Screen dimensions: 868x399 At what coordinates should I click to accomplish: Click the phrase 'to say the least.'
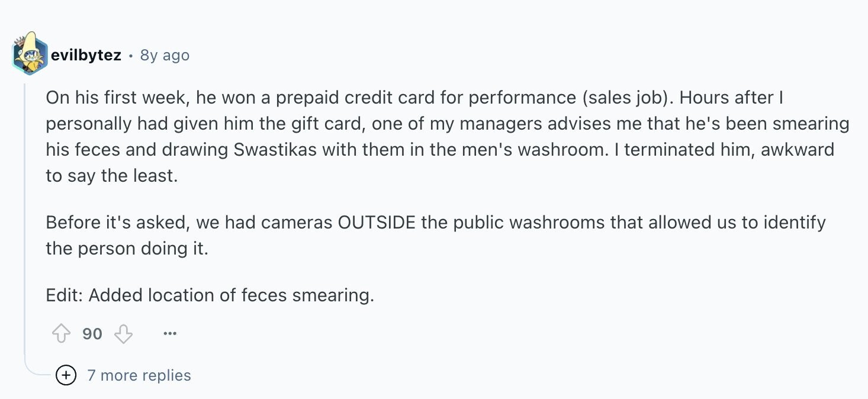pyautogui.click(x=112, y=176)
